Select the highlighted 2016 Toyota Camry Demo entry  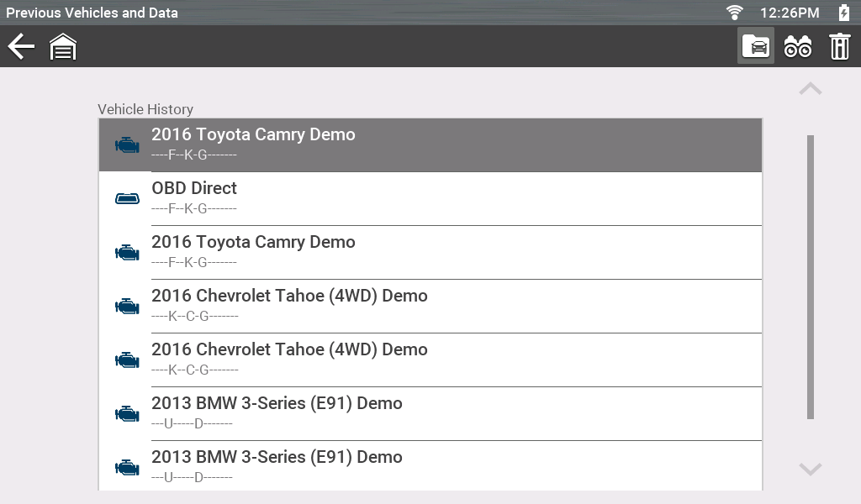pos(430,144)
